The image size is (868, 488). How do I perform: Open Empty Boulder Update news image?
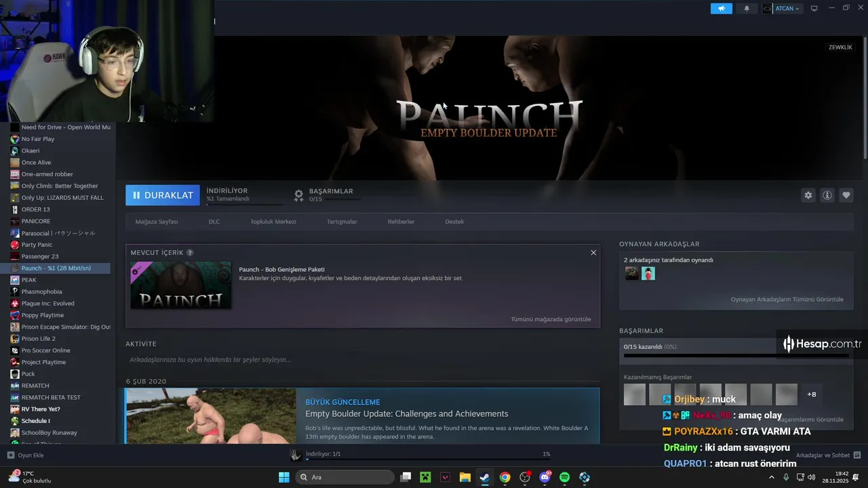[211, 416]
